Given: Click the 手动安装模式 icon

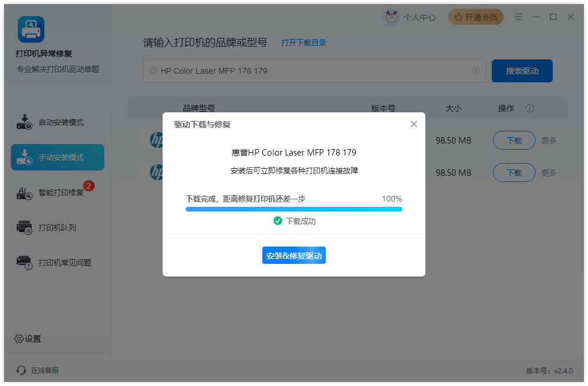Looking at the screenshot, I should point(24,157).
